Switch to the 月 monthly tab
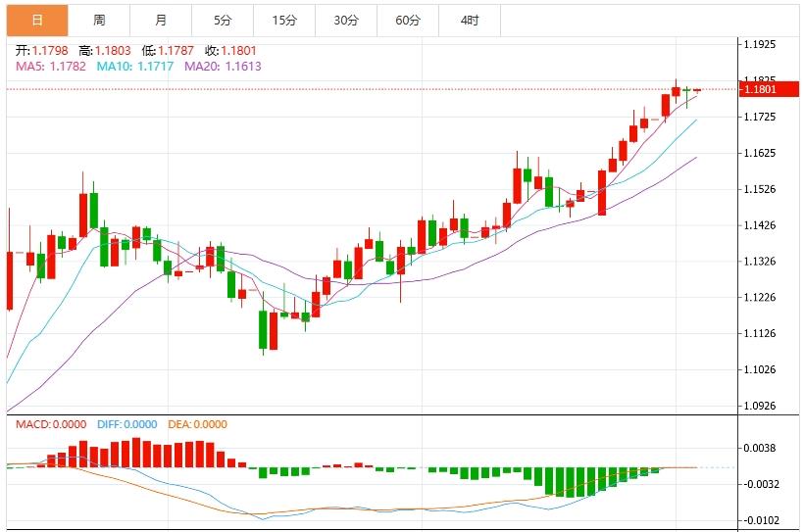The image size is (804, 532). click(161, 20)
